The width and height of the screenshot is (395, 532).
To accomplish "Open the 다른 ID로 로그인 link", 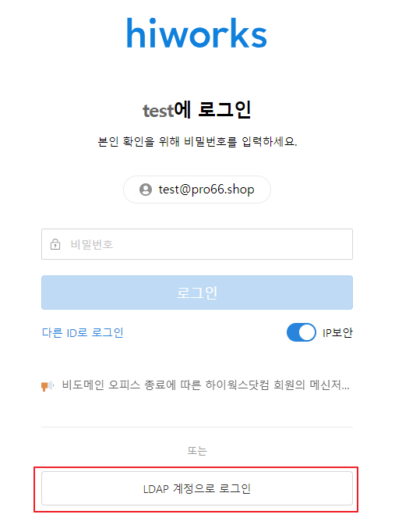I will tap(83, 333).
